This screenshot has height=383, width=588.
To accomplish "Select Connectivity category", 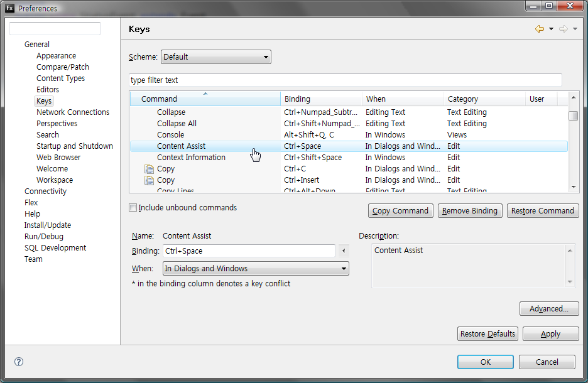I will tap(45, 191).
